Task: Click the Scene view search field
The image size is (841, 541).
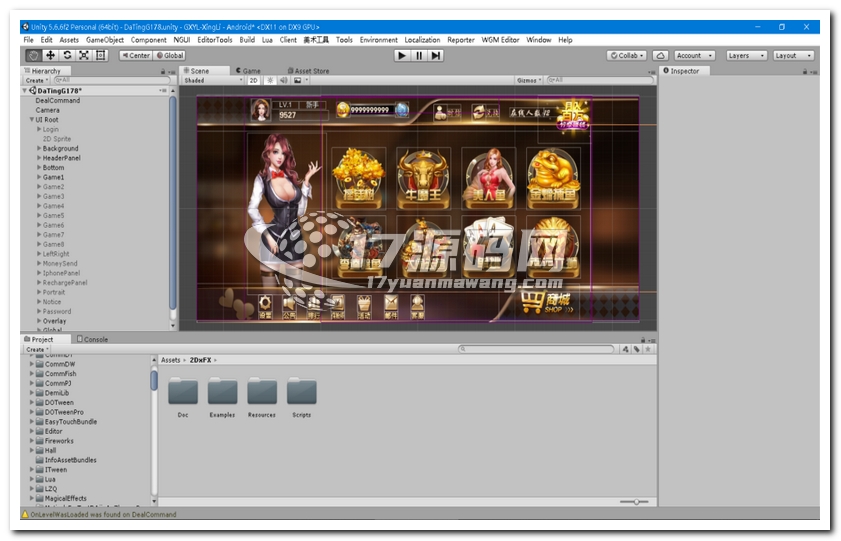Action: (x=600, y=80)
